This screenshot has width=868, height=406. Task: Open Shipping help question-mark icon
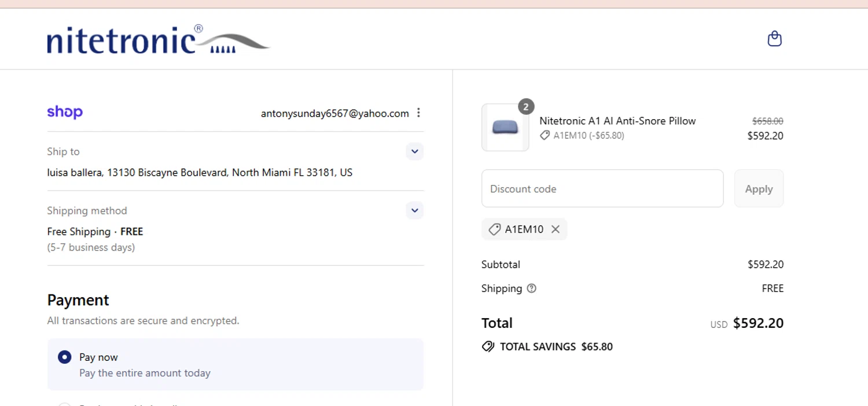tap(532, 288)
